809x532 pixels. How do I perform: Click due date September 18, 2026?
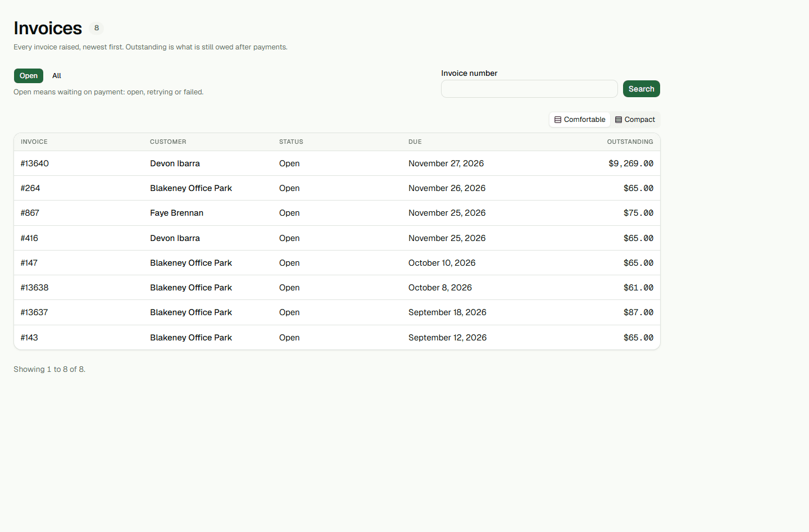447,312
